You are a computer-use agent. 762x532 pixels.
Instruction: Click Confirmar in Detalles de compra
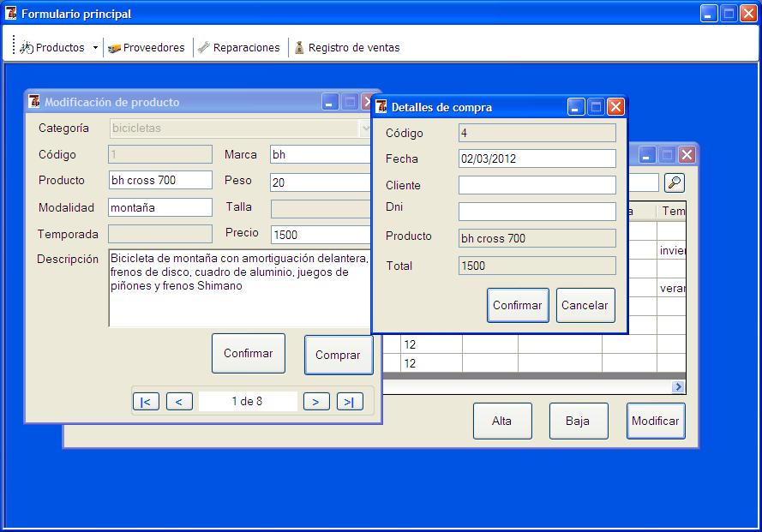[x=518, y=305]
